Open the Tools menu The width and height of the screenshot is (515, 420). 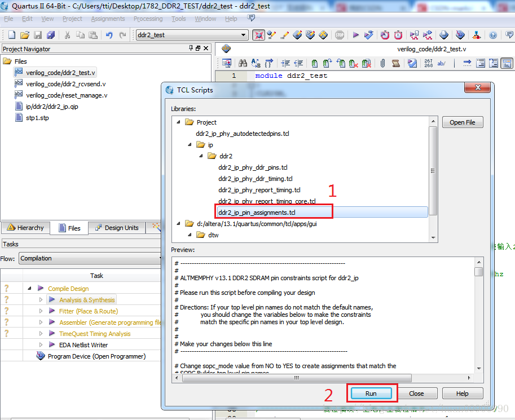[x=179, y=19]
